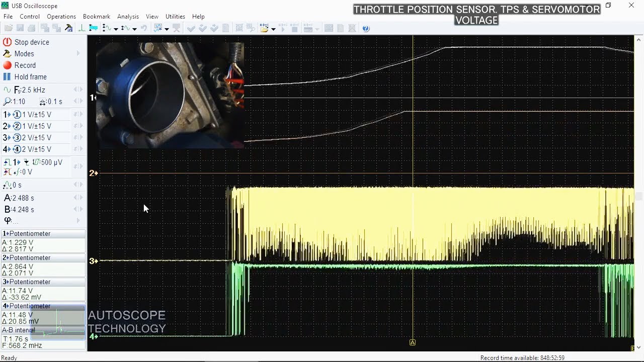Click the first waveform display mode icon
644x362 pixels.
click(x=107, y=29)
